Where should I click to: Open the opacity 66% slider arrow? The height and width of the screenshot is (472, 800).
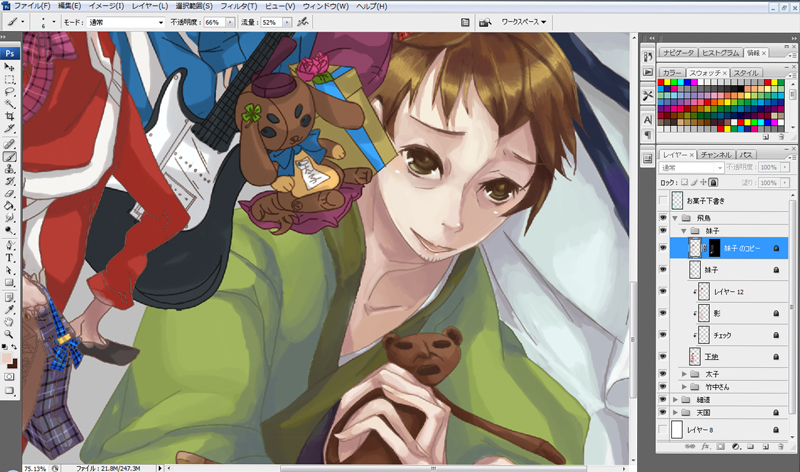[x=230, y=22]
